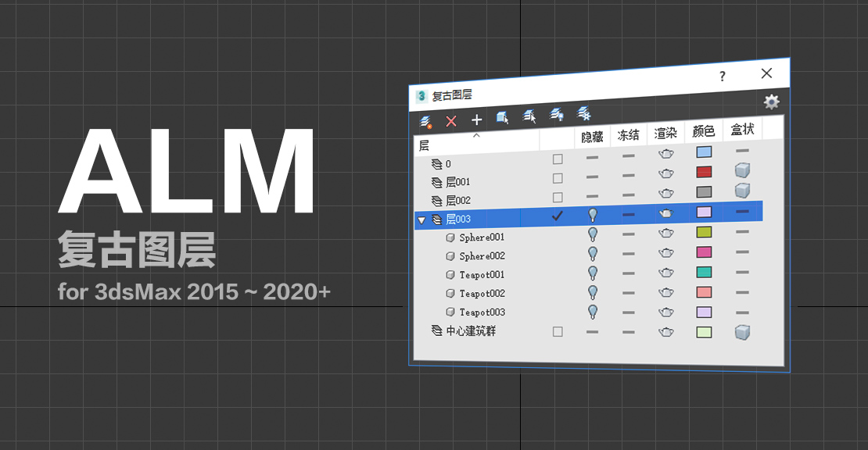Viewport: 868px width, 450px height.
Task: Click the 渲染 column header
Action: click(x=665, y=134)
